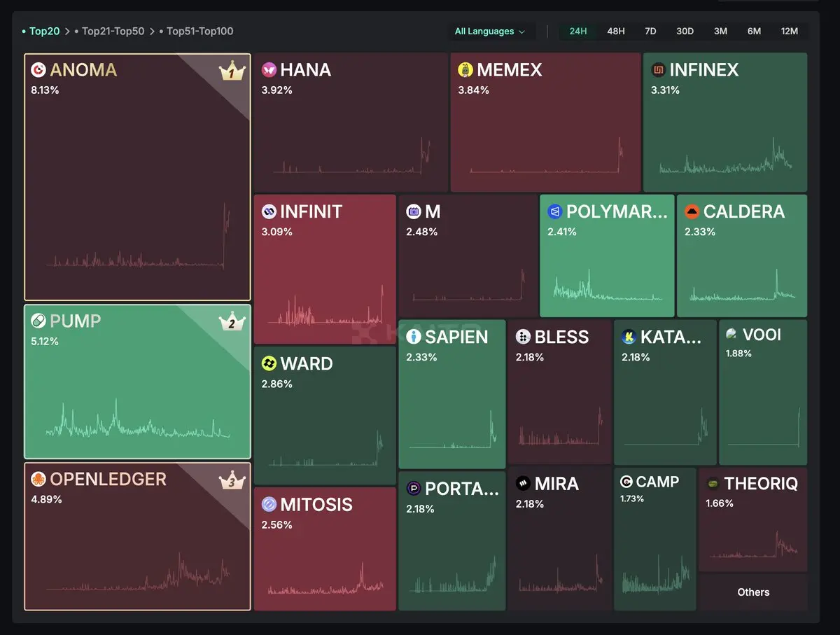Click the ANOMA name label

[84, 70]
